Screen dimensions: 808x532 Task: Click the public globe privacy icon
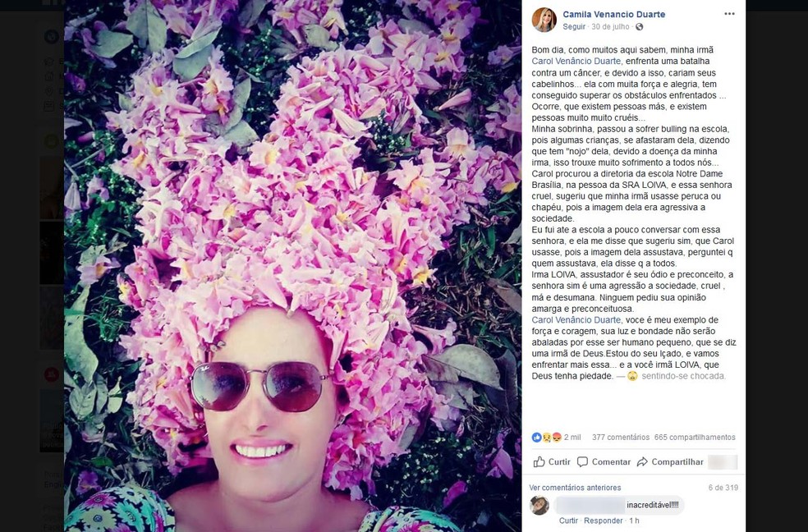point(640,27)
